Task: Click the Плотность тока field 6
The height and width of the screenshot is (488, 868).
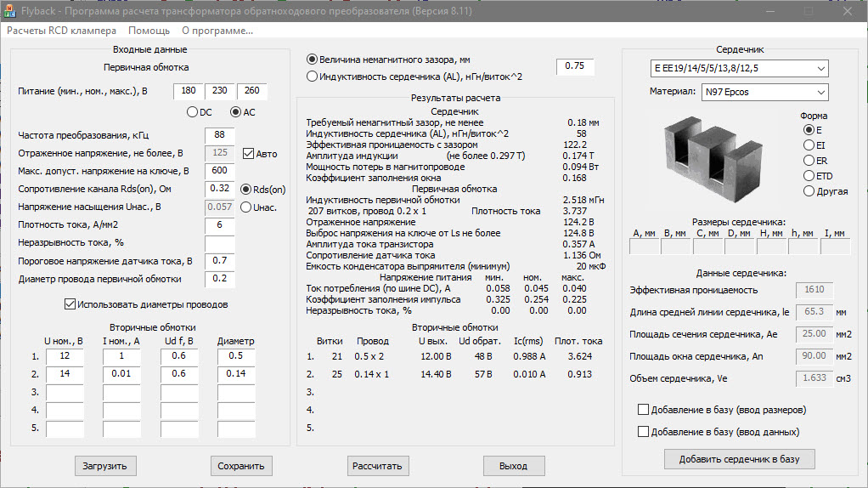Action: [220, 225]
